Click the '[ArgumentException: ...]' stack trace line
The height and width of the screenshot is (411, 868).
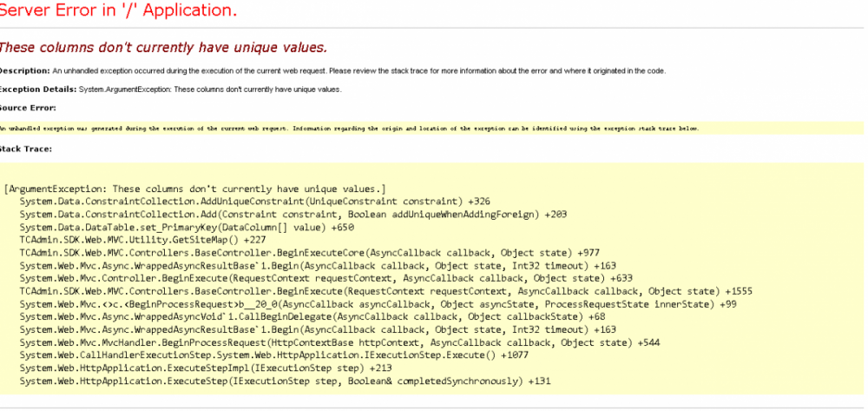point(195,189)
